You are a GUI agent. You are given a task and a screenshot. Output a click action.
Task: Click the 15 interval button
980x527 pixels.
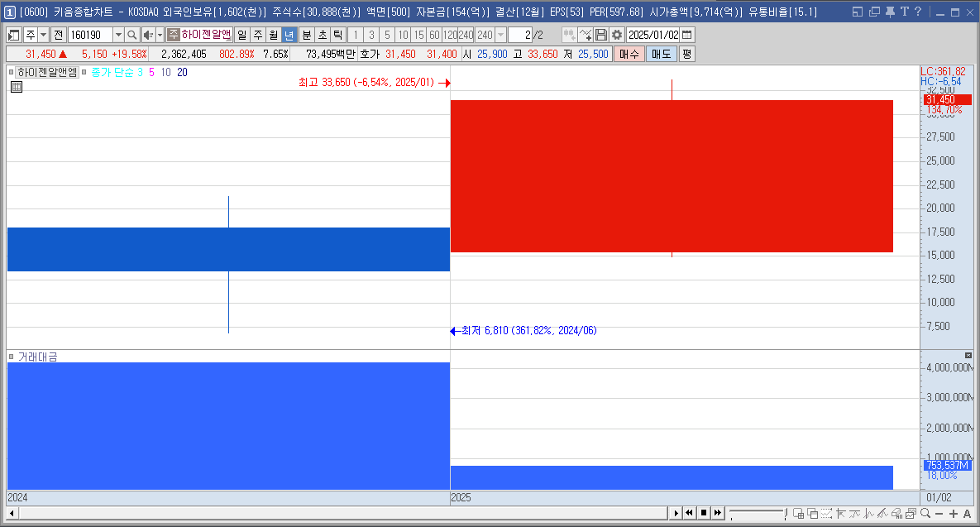pos(418,35)
